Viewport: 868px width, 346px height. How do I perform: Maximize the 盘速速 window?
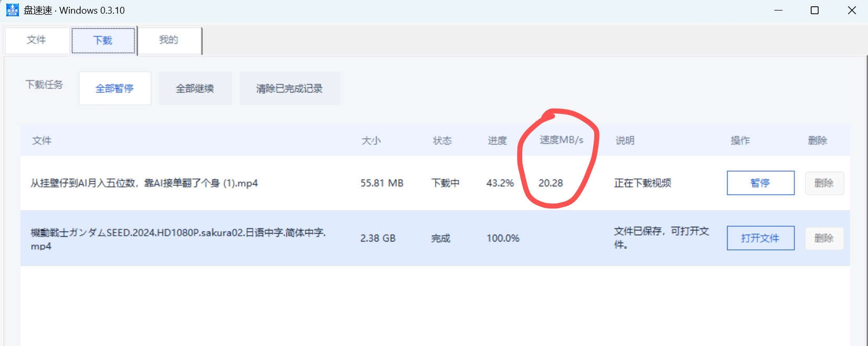[x=814, y=10]
